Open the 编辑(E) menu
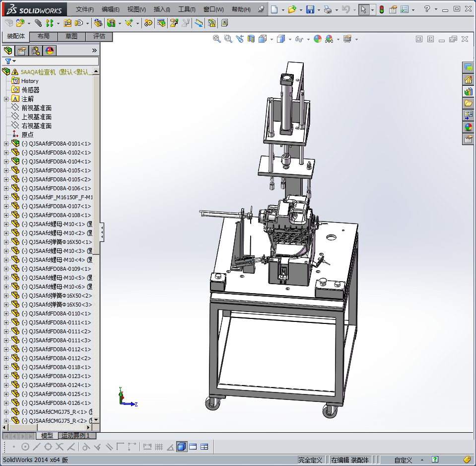Viewport: 476px width, 466px height. tap(111, 9)
